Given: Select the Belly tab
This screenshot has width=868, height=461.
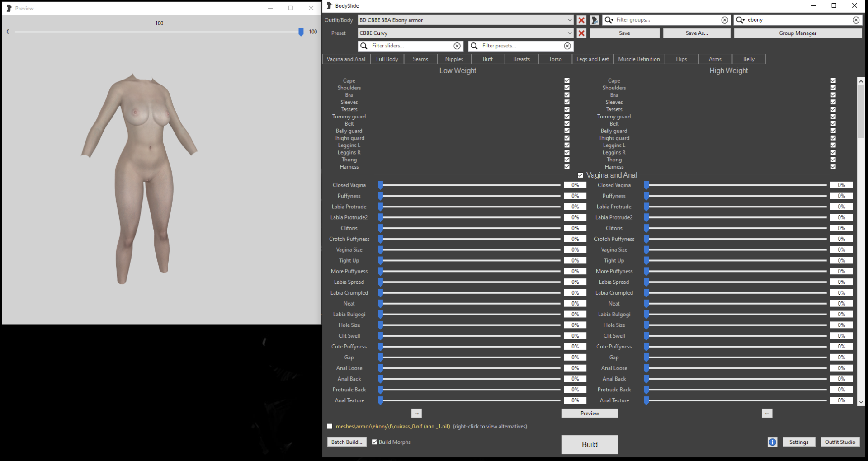Looking at the screenshot, I should tap(749, 59).
